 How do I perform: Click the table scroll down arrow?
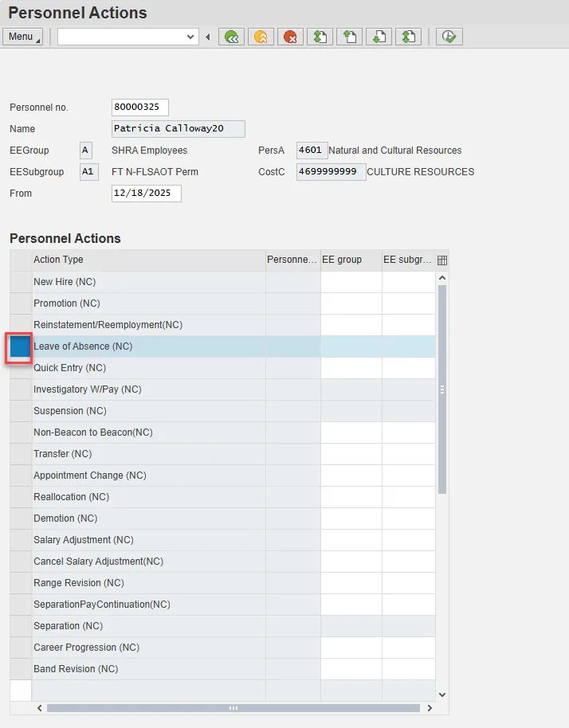click(442, 695)
